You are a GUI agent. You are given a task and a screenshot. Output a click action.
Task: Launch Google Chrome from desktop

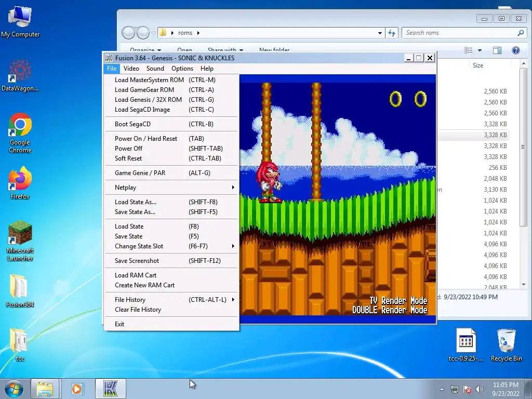pyautogui.click(x=20, y=132)
